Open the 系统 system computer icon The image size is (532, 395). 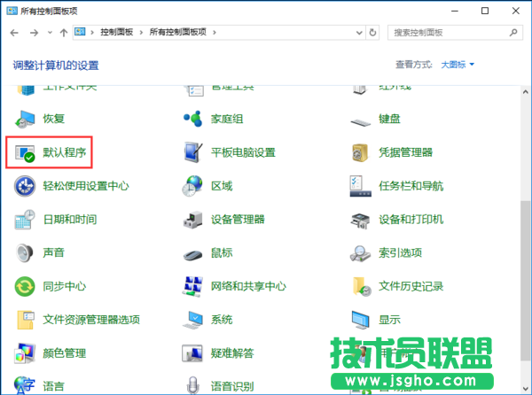(x=192, y=321)
